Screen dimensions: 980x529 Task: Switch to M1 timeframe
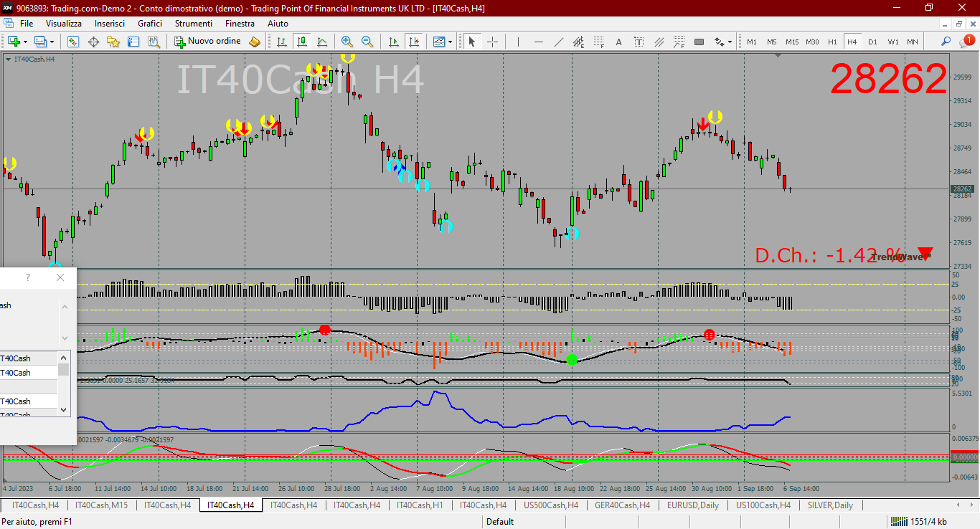click(x=751, y=42)
